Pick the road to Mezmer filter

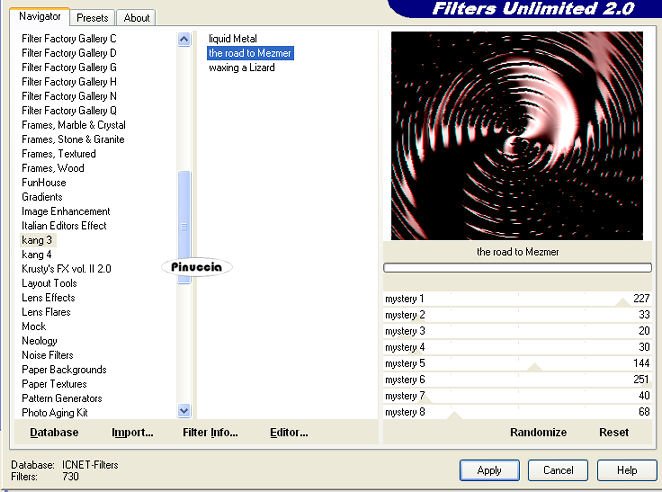(250, 53)
